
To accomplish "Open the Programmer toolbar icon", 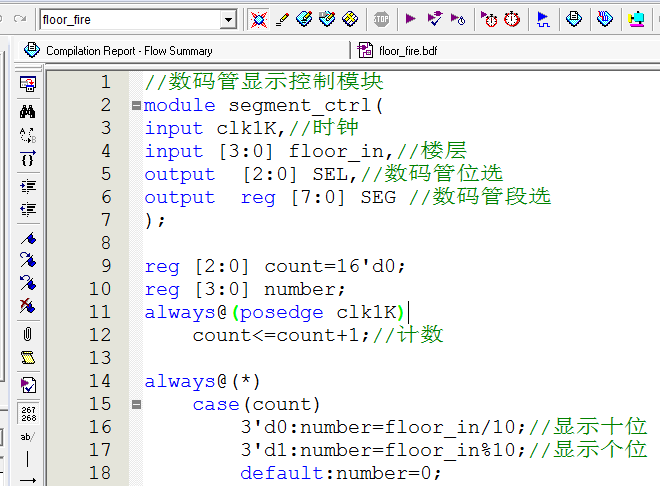I will pos(605,19).
